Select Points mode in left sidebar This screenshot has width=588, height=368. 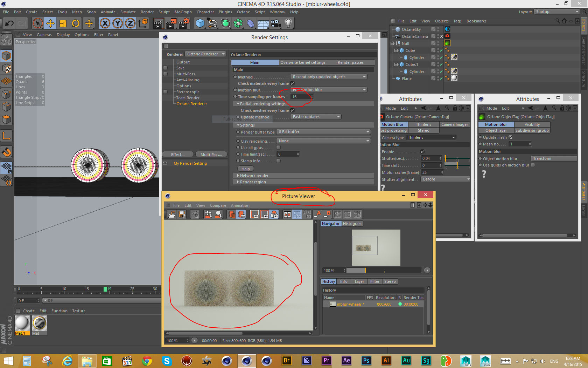[x=6, y=94]
